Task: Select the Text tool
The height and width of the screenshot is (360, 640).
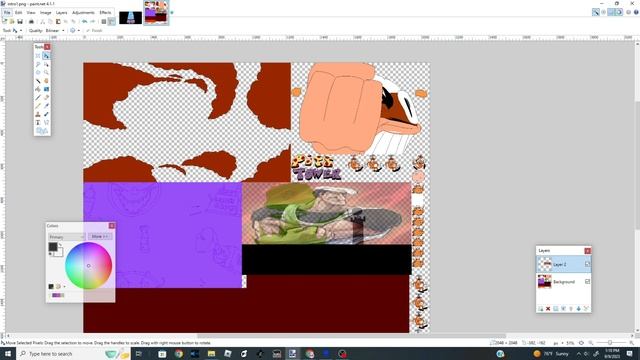Action: click(x=38, y=122)
